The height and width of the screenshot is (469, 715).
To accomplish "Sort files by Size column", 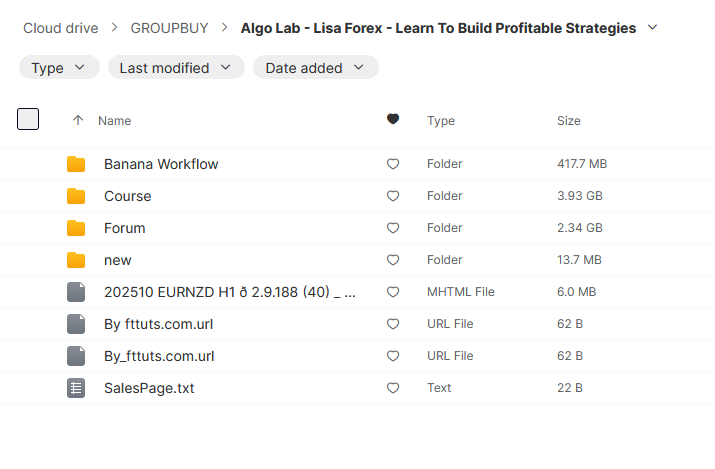I will 568,121.
